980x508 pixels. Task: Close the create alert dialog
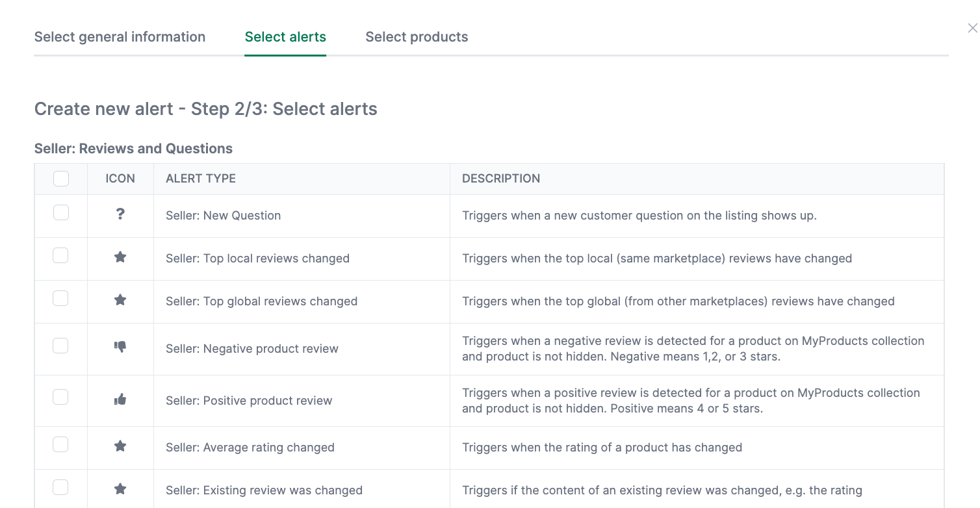pyautogui.click(x=972, y=28)
